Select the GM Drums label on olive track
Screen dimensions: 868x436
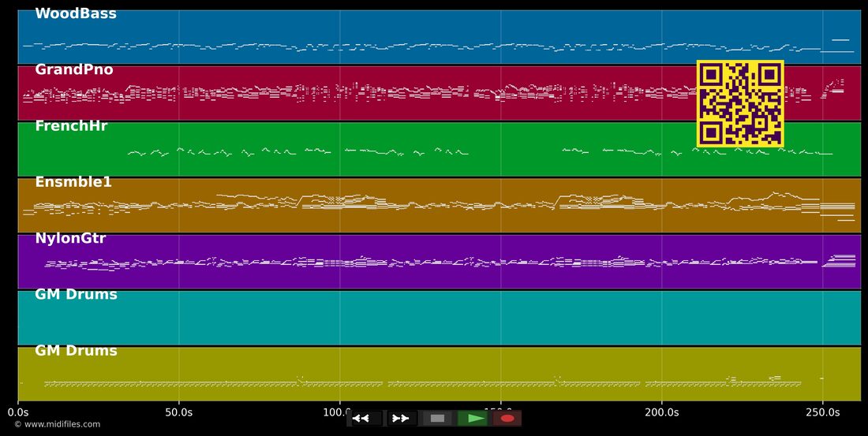click(x=76, y=351)
